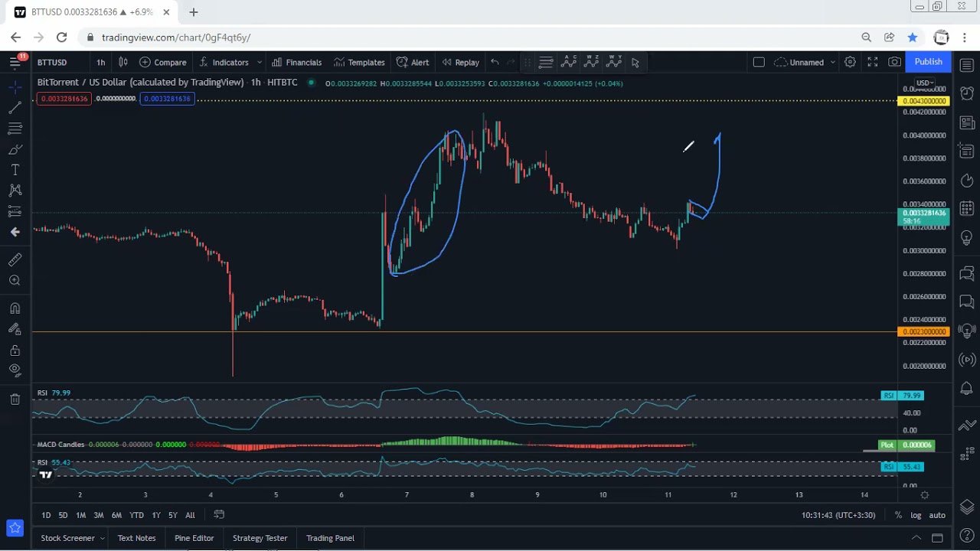Image resolution: width=980 pixels, height=551 pixels.
Task: Open the USD currency dropdown
Action: [925, 83]
